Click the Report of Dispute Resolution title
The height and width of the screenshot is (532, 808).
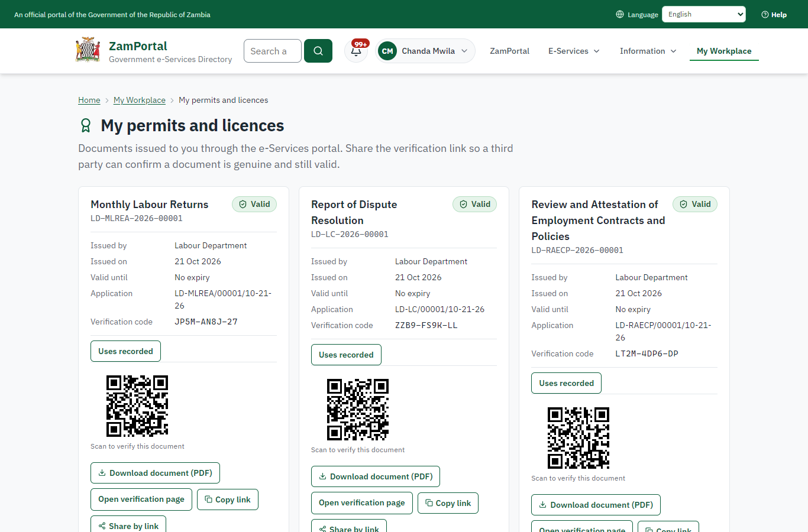click(x=354, y=212)
